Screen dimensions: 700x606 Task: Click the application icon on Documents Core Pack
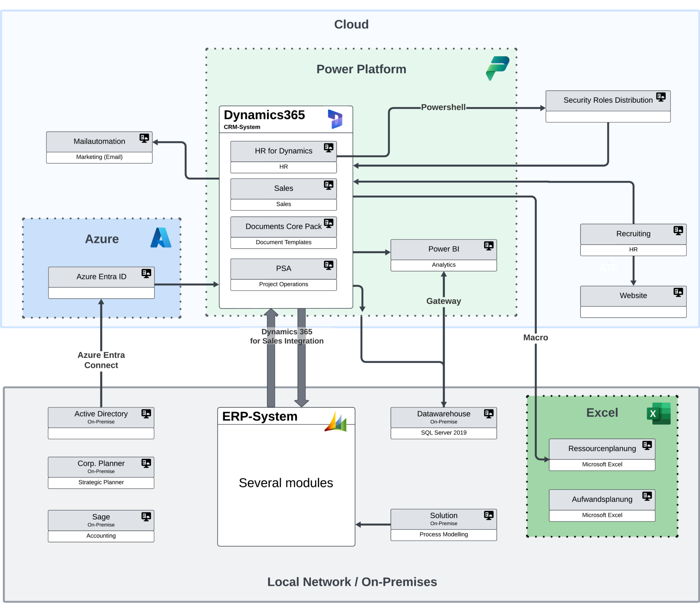(328, 223)
